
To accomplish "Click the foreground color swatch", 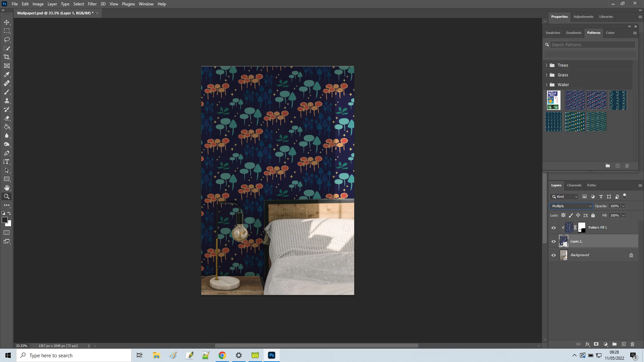I will click(x=4, y=220).
